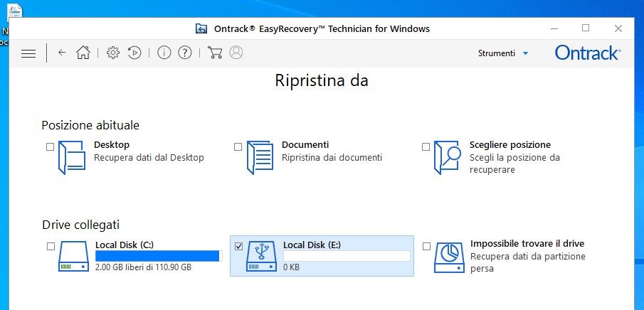Viewport: 644px width, 310px height.
Task: Click the 'Local Disk (E:)' label
Action: (312, 245)
